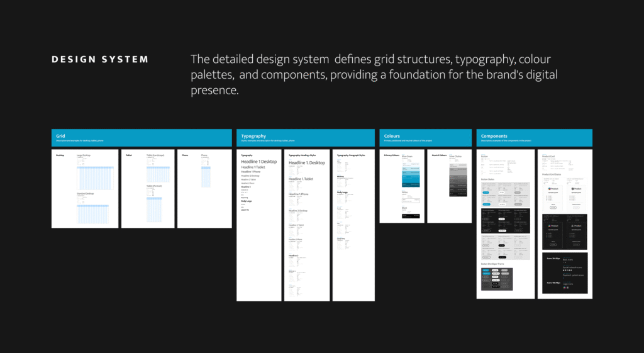Image resolution: width=644 pixels, height=353 pixels.
Task: Click the Button States light-background block
Action: (x=505, y=194)
